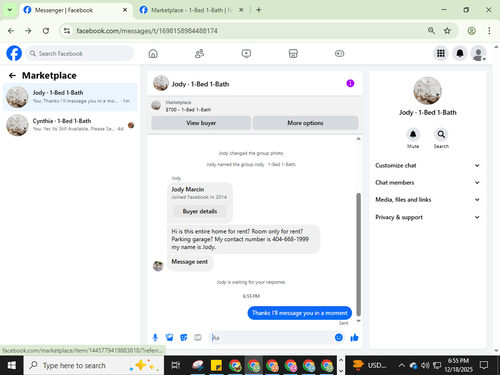Open the Windows action center notifications
This screenshot has width=500, height=375.
(x=484, y=365)
